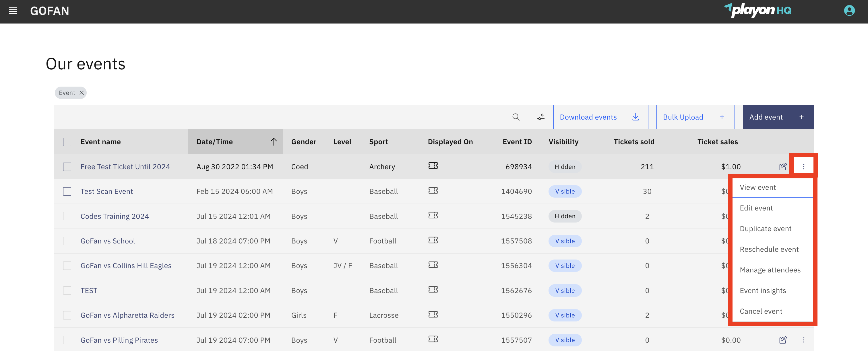
Task: Open overflow menu for GoFan vs Pilling Pirates
Action: click(x=804, y=340)
